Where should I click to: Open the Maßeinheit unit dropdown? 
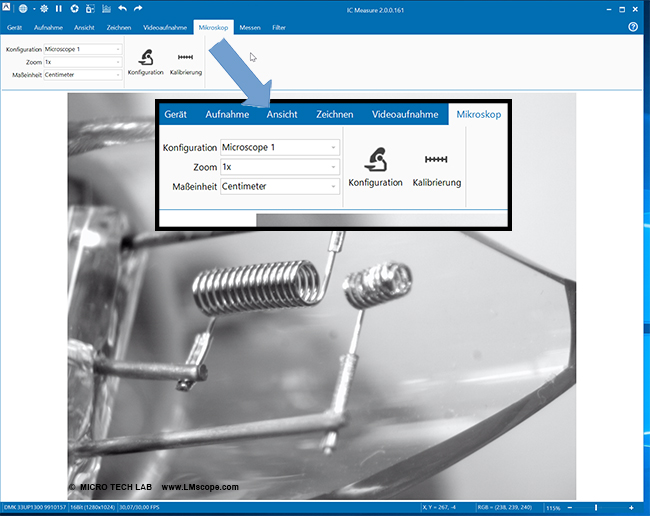point(117,73)
